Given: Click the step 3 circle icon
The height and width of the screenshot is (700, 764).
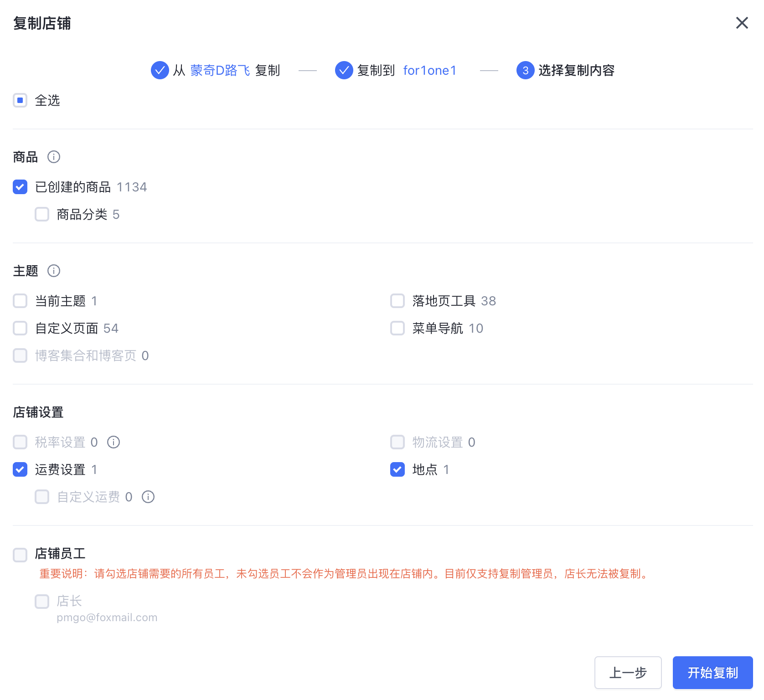Looking at the screenshot, I should pyautogui.click(x=526, y=70).
